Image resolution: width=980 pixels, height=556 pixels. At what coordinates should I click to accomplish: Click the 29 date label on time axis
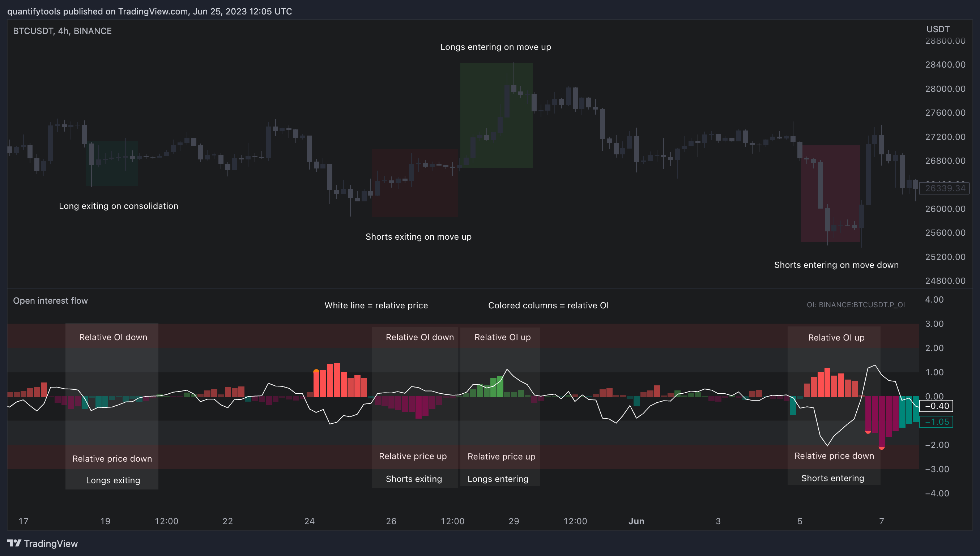click(514, 521)
